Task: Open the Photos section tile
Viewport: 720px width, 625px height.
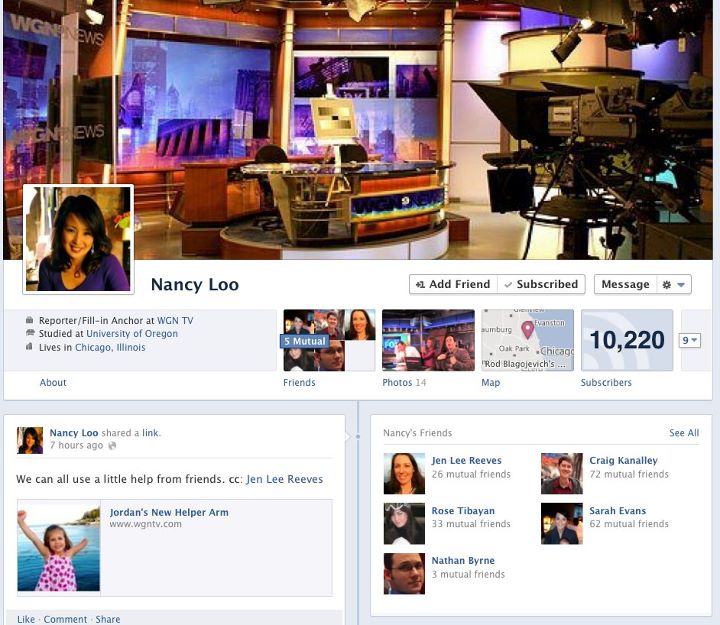Action: click(x=427, y=340)
